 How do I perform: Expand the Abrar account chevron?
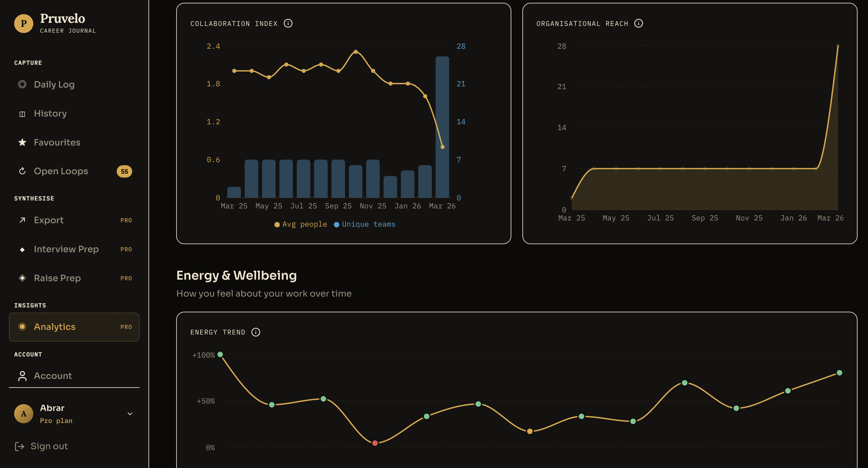click(x=130, y=413)
